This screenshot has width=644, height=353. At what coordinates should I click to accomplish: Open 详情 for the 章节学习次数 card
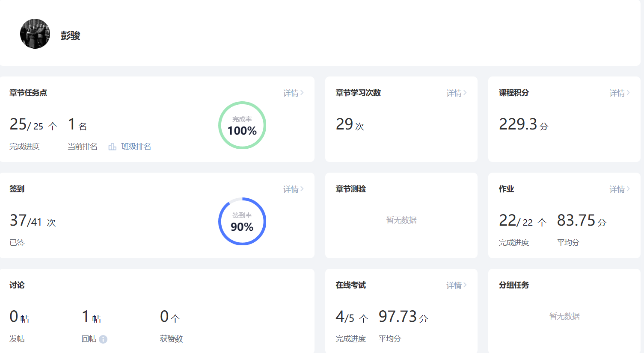457,93
